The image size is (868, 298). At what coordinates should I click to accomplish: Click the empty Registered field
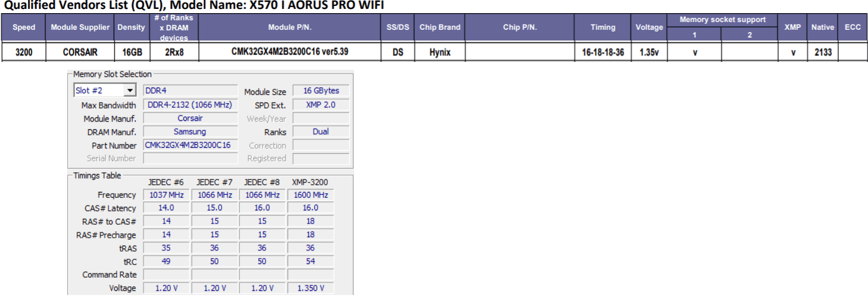point(321,159)
